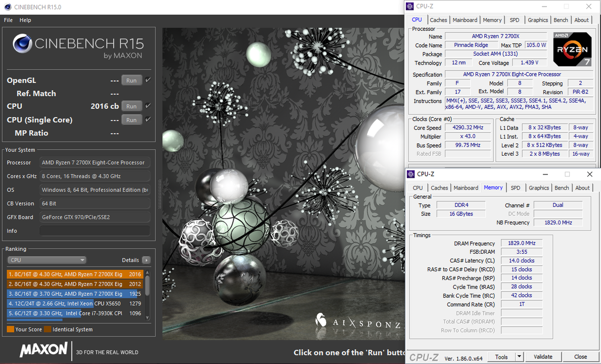Run the CPU benchmark

coord(131,106)
